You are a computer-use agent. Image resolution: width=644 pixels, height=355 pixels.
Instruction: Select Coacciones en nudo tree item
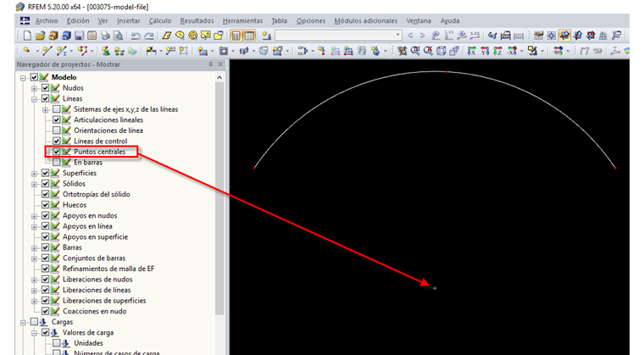[x=94, y=311]
